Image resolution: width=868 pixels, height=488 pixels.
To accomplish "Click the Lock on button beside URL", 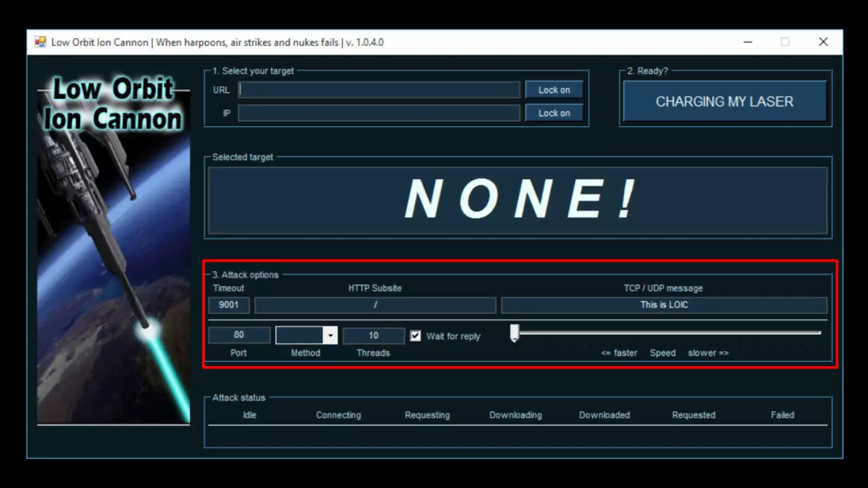I will click(554, 90).
